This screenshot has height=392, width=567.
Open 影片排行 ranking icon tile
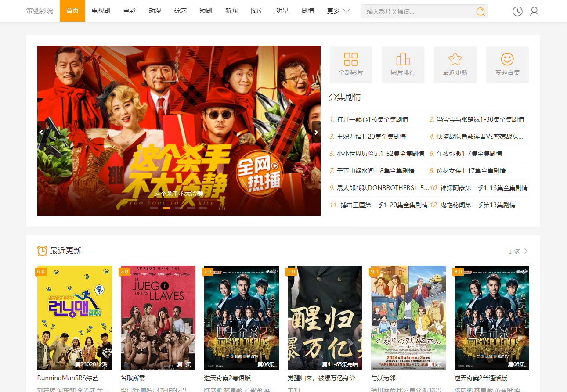[403, 65]
